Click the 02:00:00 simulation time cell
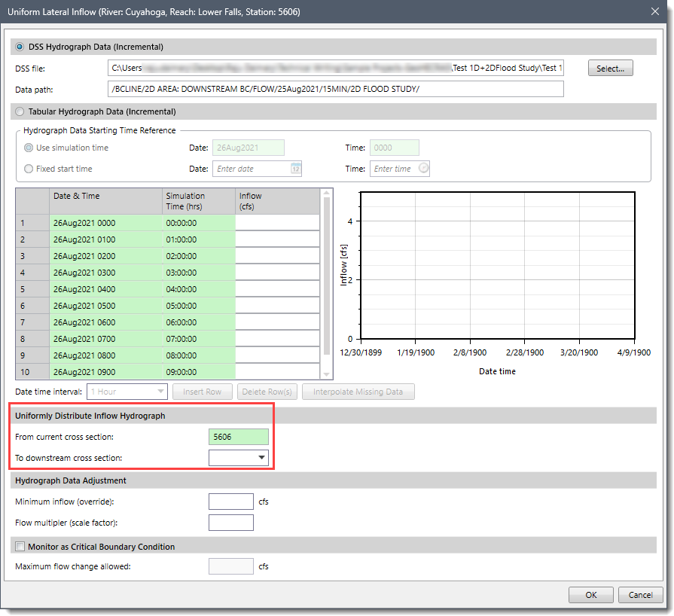Viewport: 674px width, 616px height. click(x=199, y=256)
